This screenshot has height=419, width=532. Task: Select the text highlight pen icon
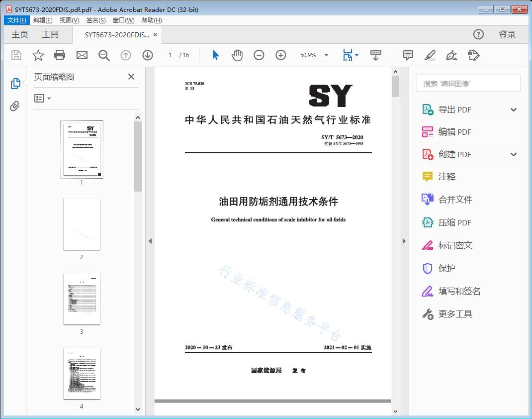pos(430,55)
